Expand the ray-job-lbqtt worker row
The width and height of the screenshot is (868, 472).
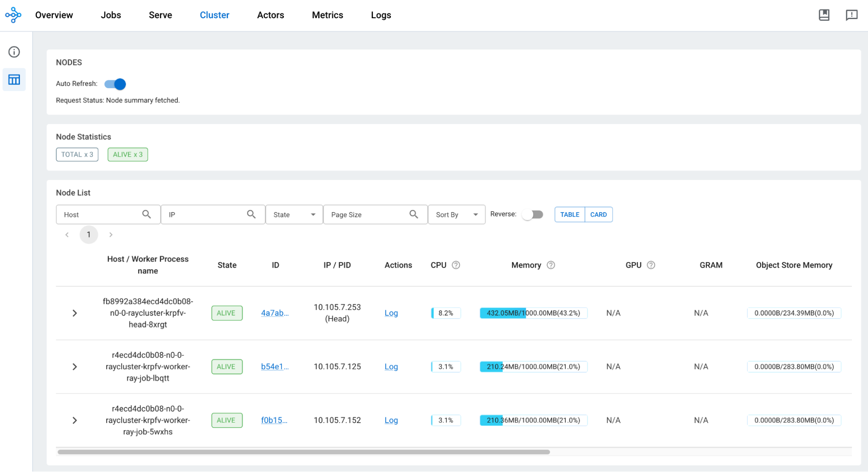tap(75, 367)
